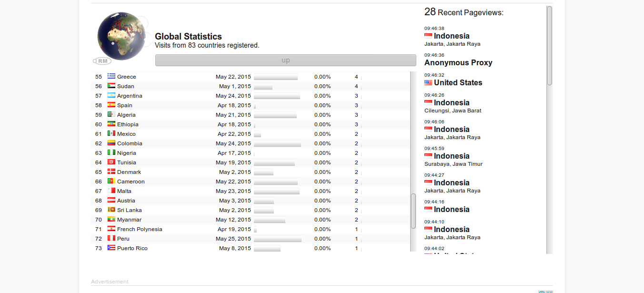
Task: Click the 'Advertisement' label
Action: [110, 282]
